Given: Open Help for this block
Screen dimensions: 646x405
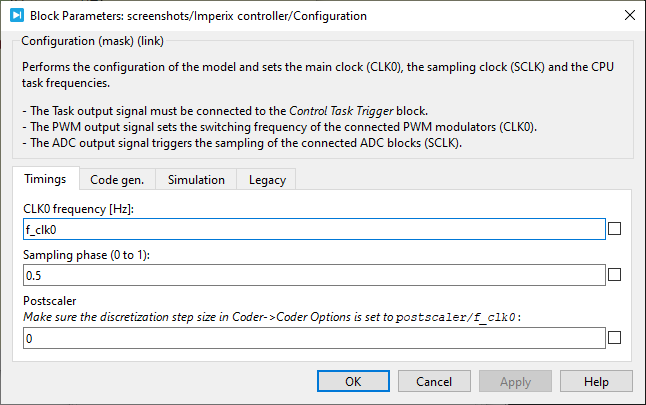Looking at the screenshot, I should [x=596, y=381].
